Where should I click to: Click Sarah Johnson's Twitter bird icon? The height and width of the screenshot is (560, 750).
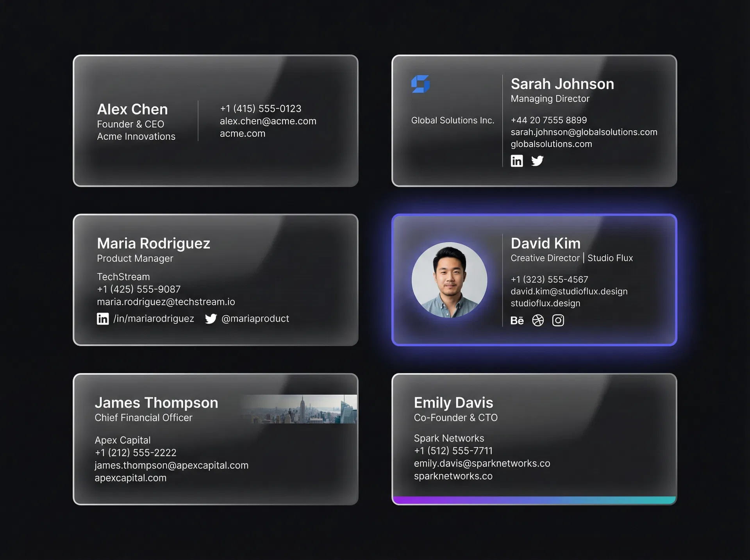(537, 161)
